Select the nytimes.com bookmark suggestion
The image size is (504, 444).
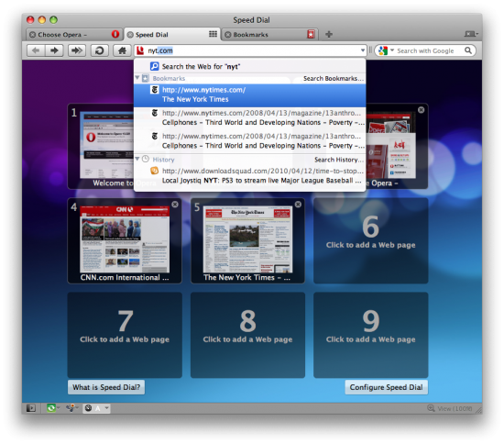click(250, 94)
